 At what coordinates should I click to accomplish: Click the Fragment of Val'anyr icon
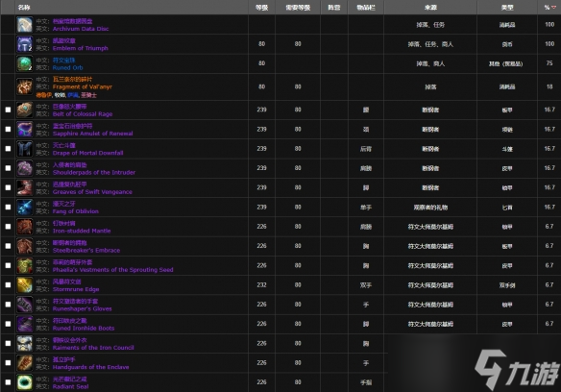point(24,86)
